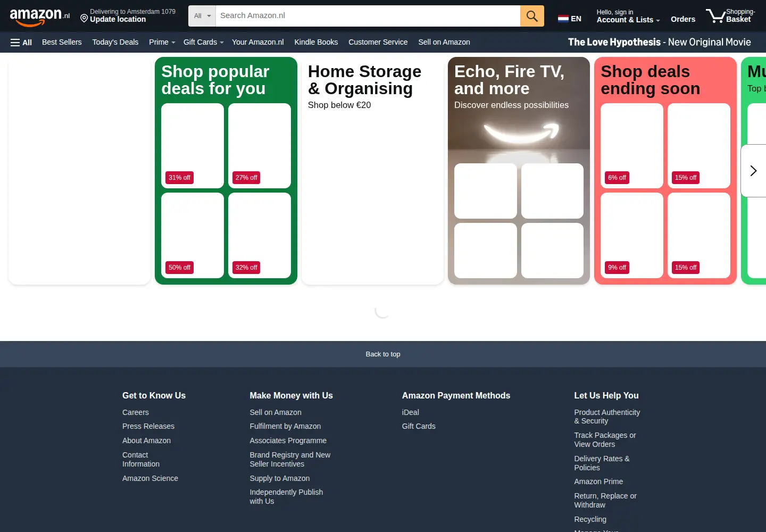Open Recycling footer link

pos(590,519)
